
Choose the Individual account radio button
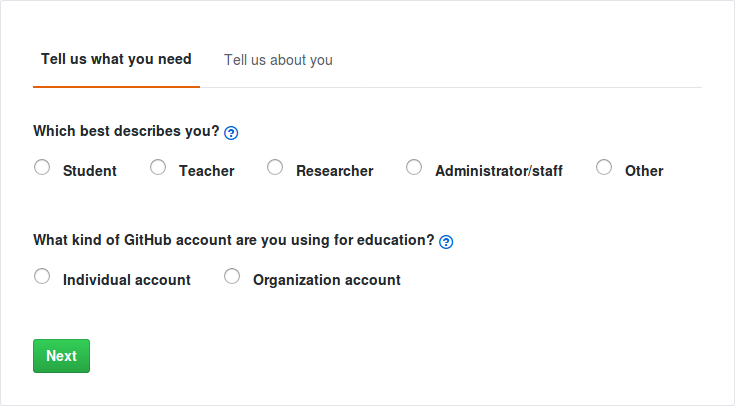click(x=42, y=277)
